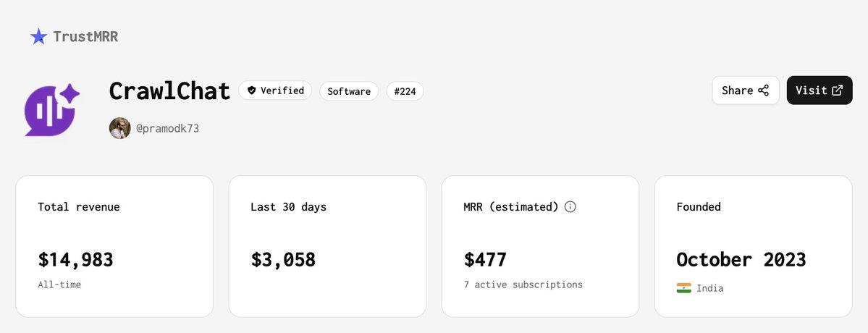The height and width of the screenshot is (333, 868).
Task: Select the $477 MRR value
Action: 485,259
